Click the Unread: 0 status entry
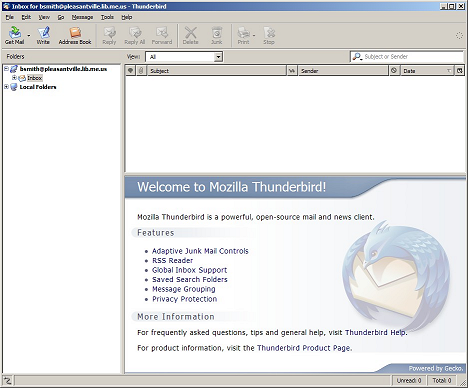 pos(409,380)
